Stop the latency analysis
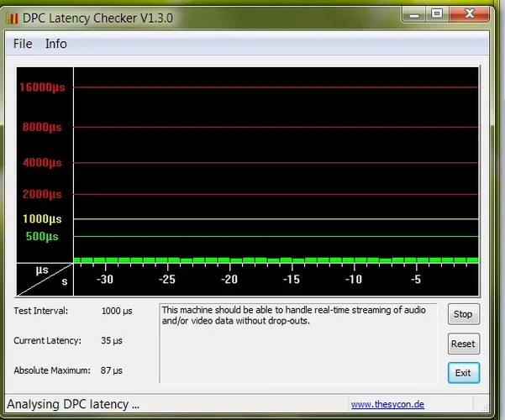Image resolution: width=505 pixels, height=420 pixels. (464, 314)
